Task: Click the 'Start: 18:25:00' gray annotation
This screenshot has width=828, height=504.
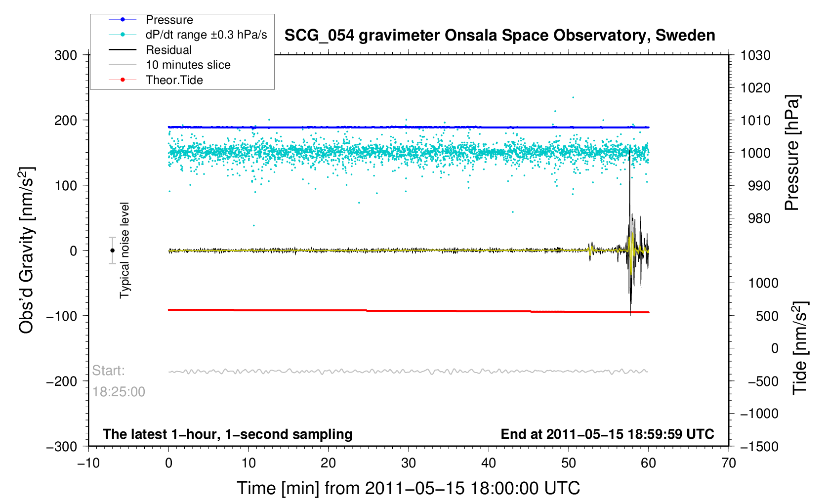Action: (119, 381)
